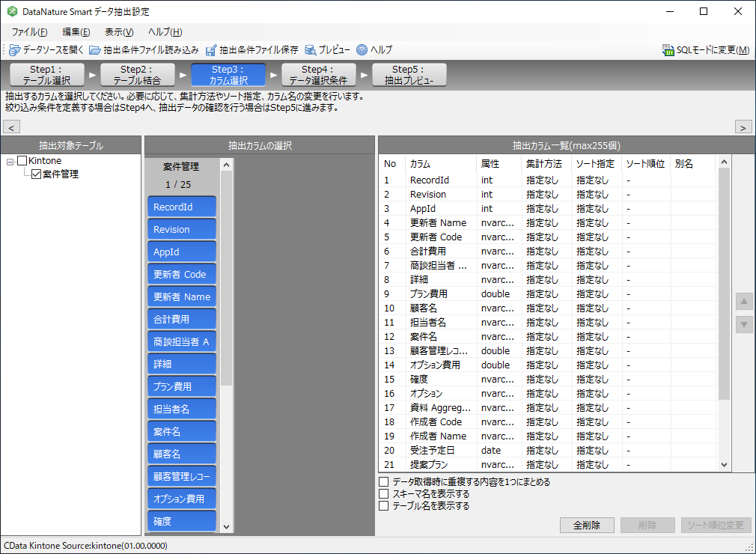Select the 更新者 Name column button

(182, 297)
